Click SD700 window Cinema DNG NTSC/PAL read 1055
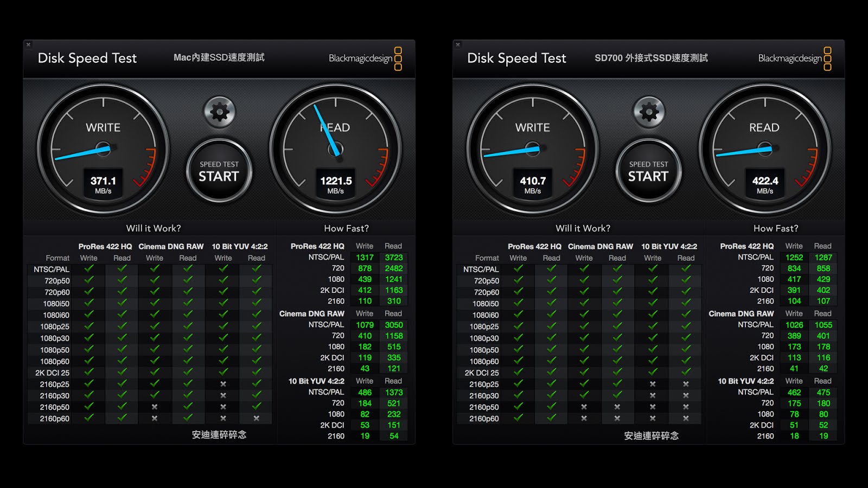868x488 pixels. coord(824,325)
